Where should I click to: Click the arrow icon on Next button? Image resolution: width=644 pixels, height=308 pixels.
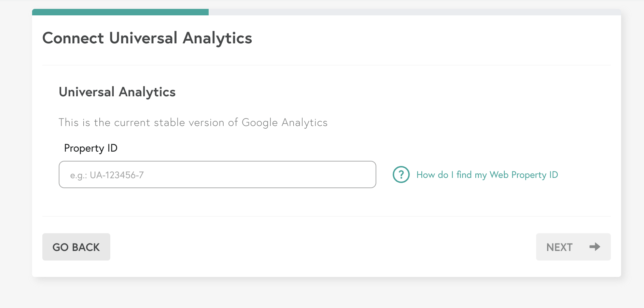pyautogui.click(x=595, y=247)
